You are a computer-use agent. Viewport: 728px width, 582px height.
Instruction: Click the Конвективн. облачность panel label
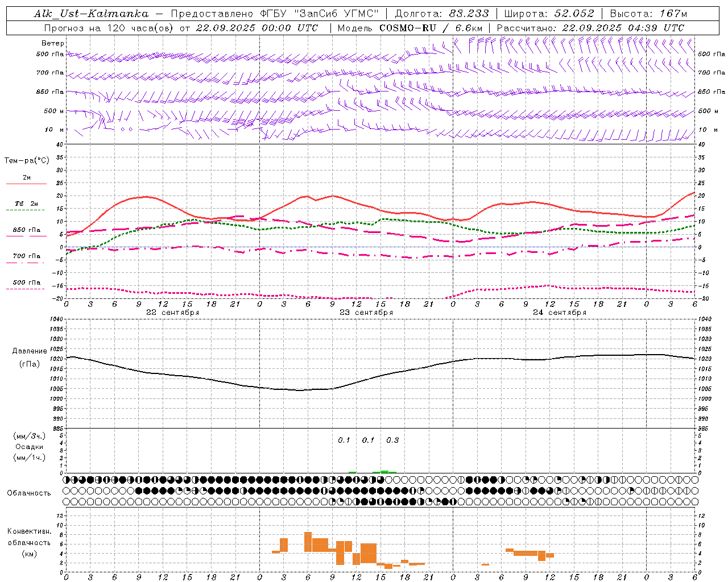coord(29,537)
